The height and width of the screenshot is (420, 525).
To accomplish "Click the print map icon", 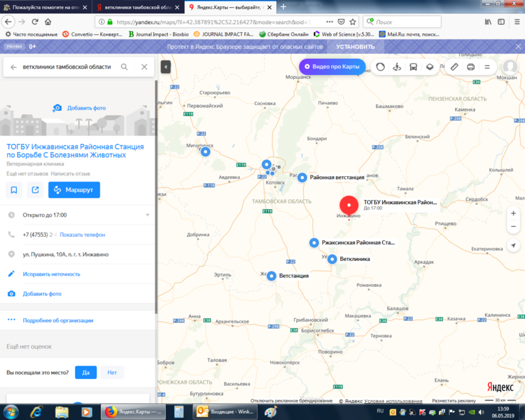I will point(471,67).
